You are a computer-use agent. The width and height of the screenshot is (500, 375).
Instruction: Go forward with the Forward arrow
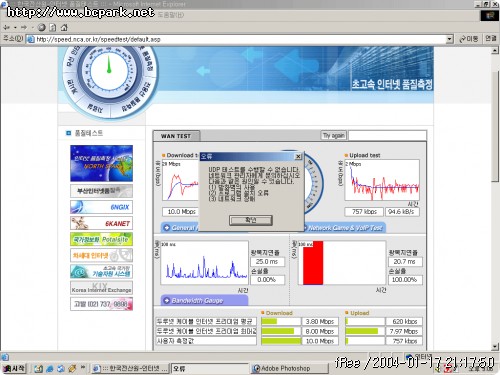tap(24, 27)
